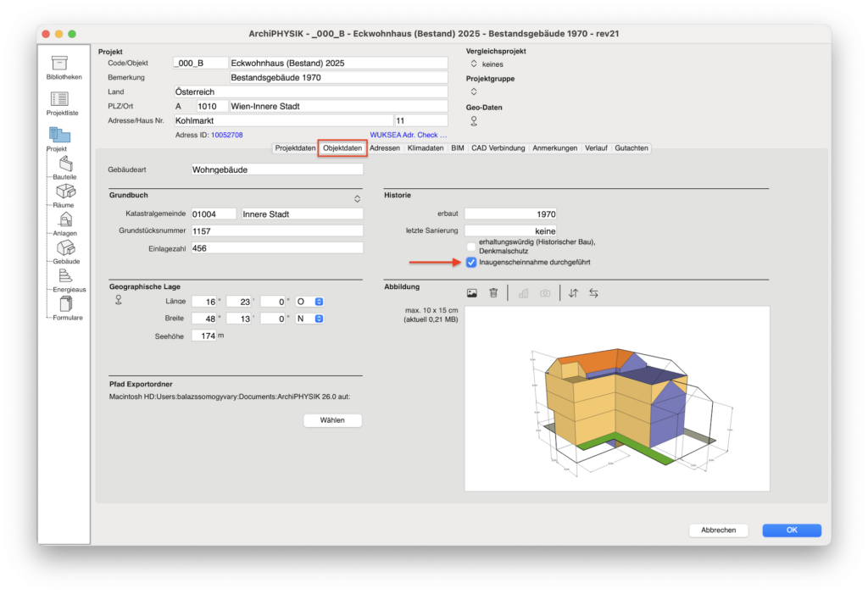Click the Breite minutes field 13
The height and width of the screenshot is (594, 868).
pyautogui.click(x=238, y=319)
